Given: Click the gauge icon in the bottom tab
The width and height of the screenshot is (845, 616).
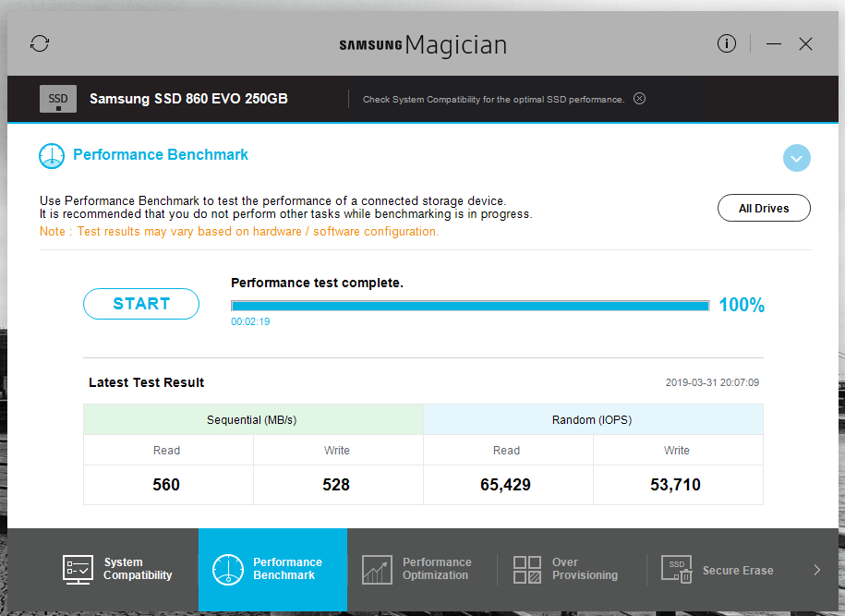Looking at the screenshot, I should (x=228, y=570).
